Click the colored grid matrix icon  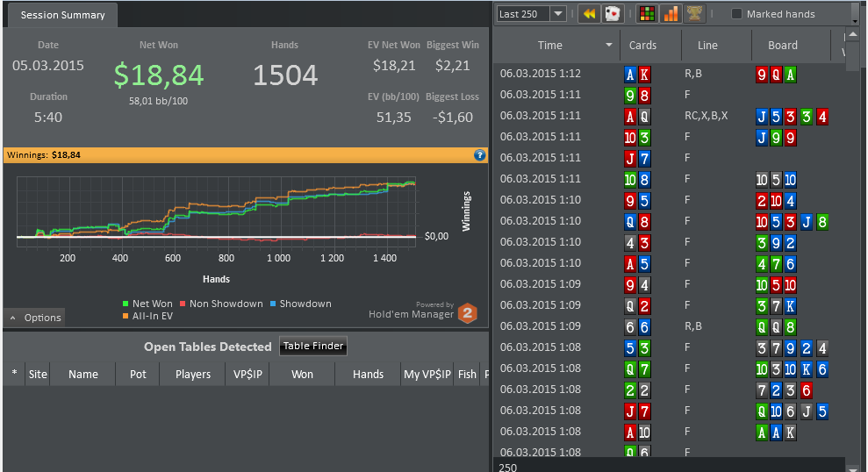coord(647,14)
